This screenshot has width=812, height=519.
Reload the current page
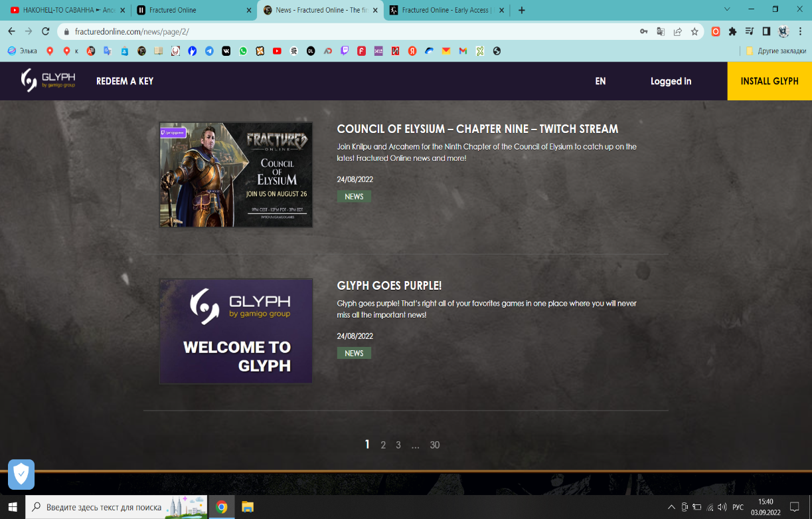coord(46,31)
